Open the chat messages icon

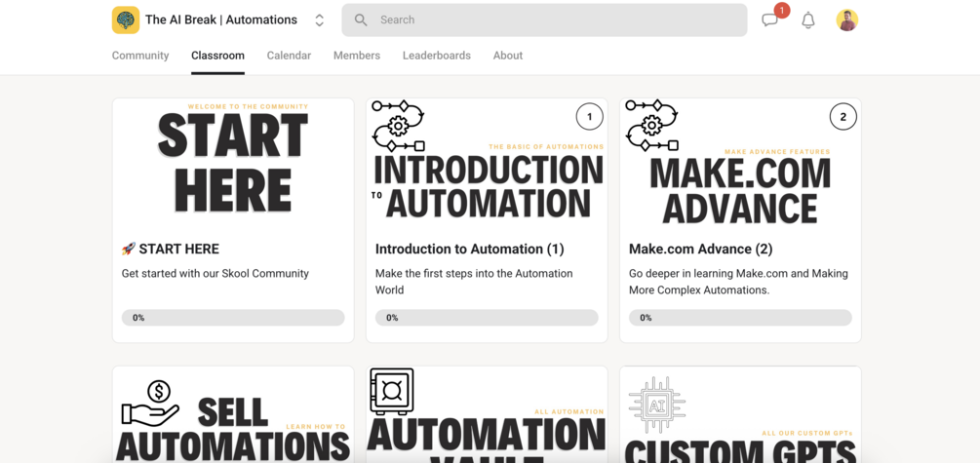[770, 20]
